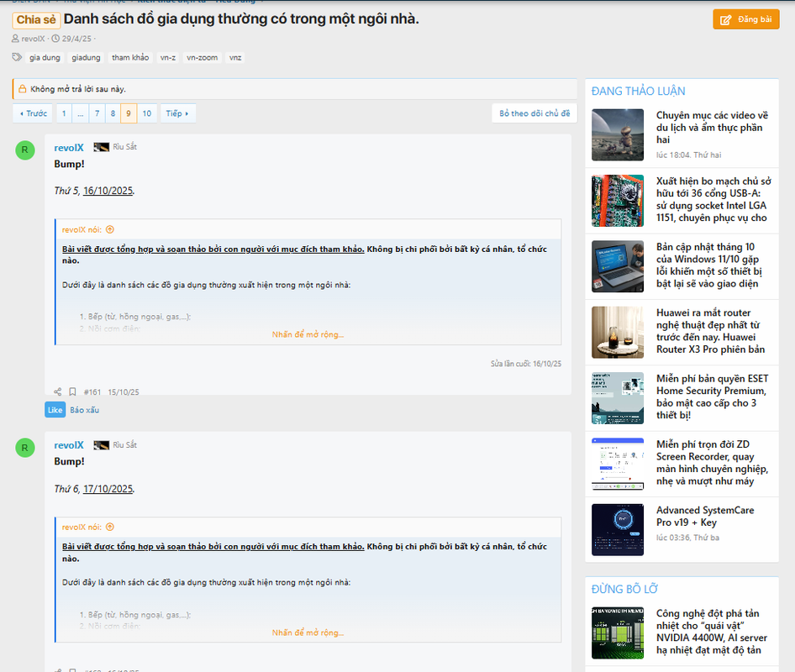Open thumbnail for NVIDIA 4400W cooling article
Image resolution: width=795 pixels, height=672 pixels.
pyautogui.click(x=618, y=633)
